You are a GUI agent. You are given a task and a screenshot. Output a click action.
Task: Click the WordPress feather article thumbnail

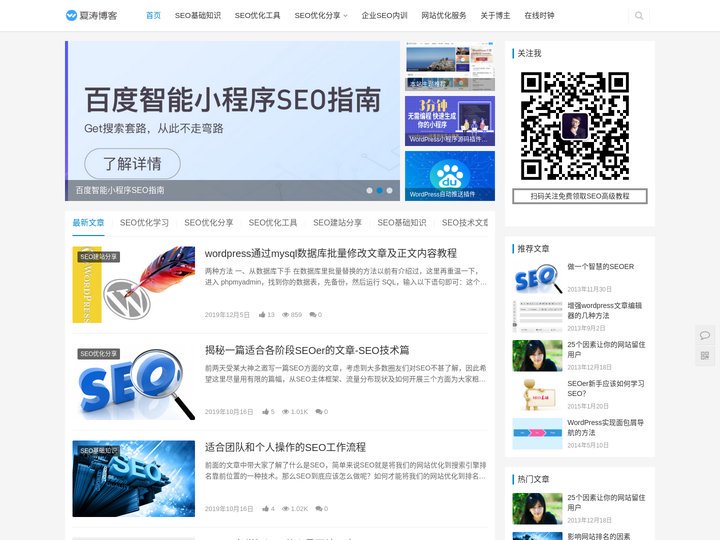tap(134, 285)
